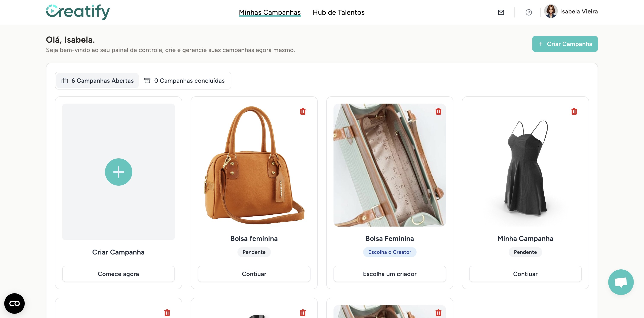Screen dimensions: 644x318
Task: Click the Escolha o Creator status badge
Action: click(x=390, y=252)
